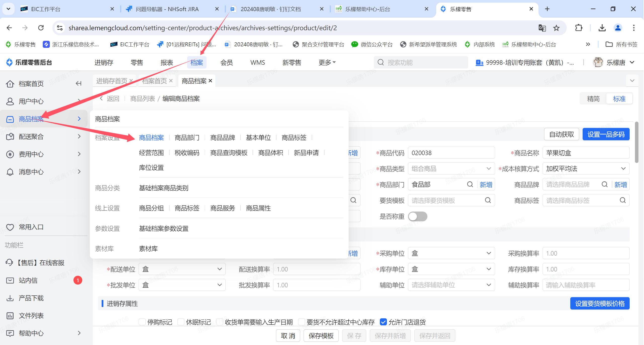Click the 保存模板 button
This screenshot has width=644, height=345.
click(x=321, y=336)
